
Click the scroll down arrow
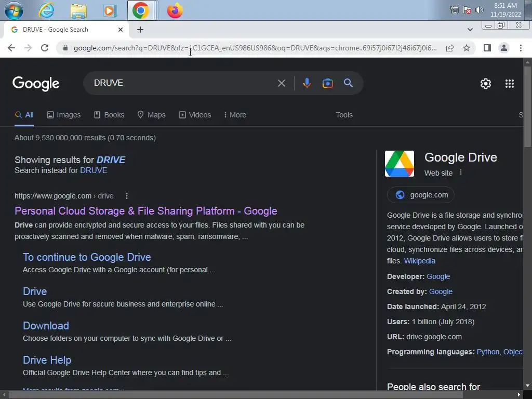[x=527, y=386]
